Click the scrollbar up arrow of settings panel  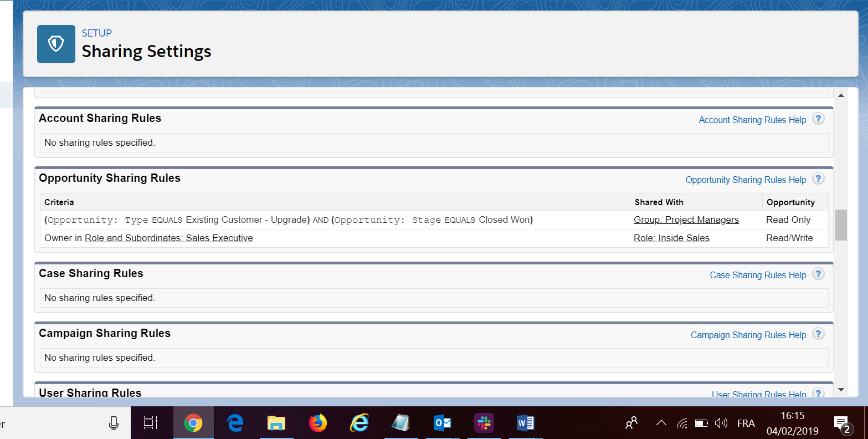pos(841,96)
